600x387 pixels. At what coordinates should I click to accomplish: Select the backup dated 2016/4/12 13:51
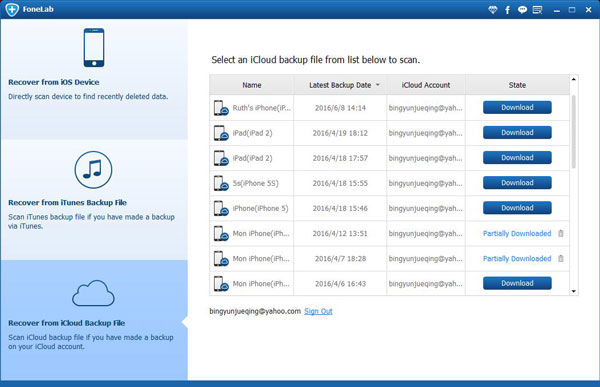[390, 234]
